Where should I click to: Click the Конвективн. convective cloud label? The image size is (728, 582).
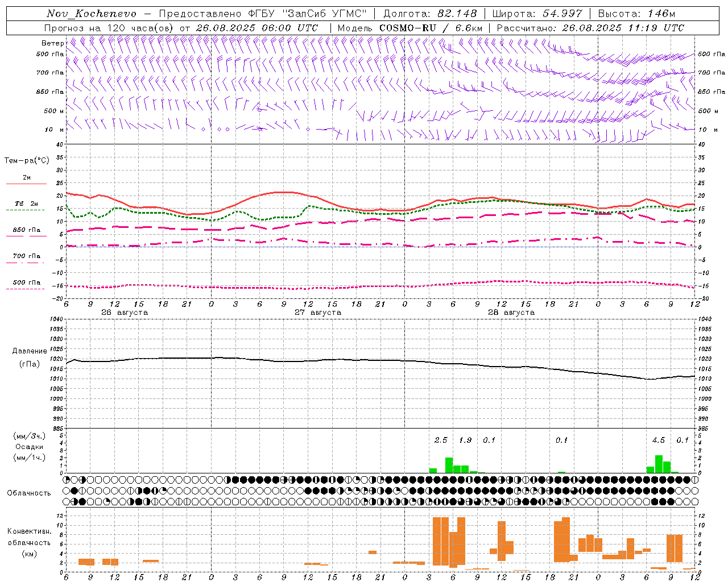coord(29,531)
